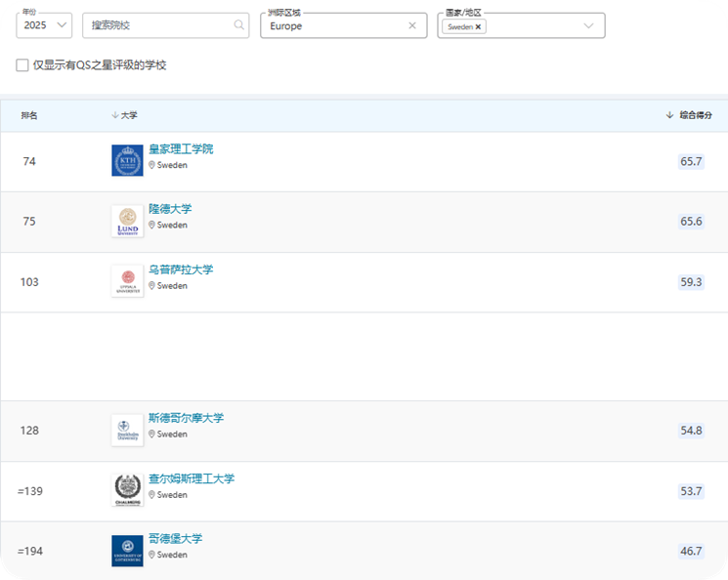Click the sort arrow beside 大学
728x580 pixels.
tap(115, 115)
